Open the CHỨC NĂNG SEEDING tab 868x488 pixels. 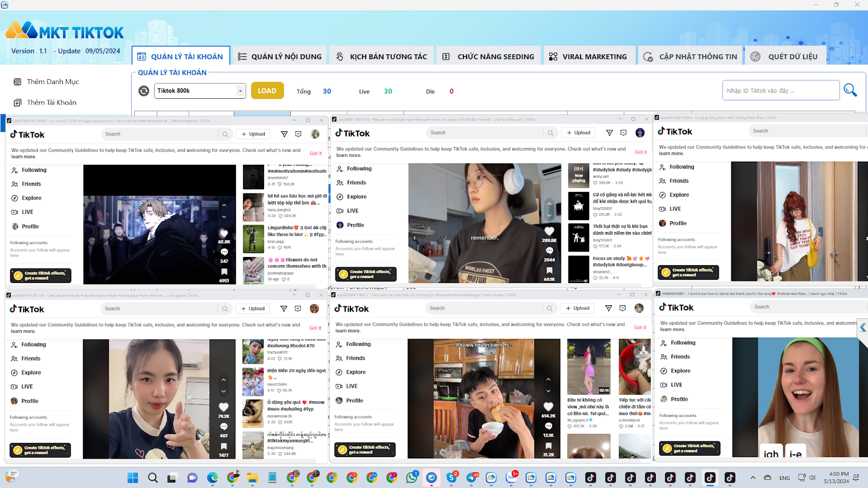point(488,56)
